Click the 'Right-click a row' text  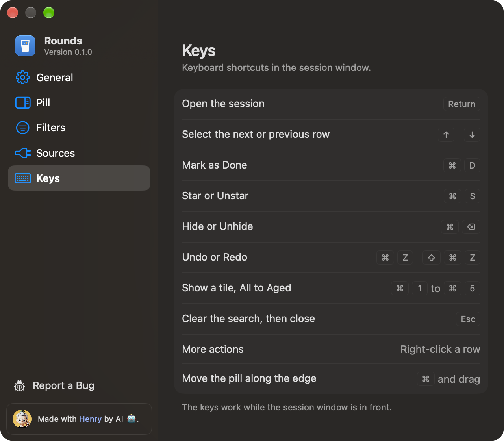click(440, 349)
